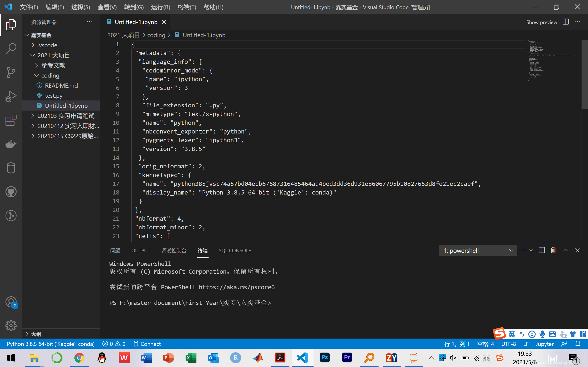Split the editor to the right
Viewport: 588px width, 367px height.
[565, 22]
